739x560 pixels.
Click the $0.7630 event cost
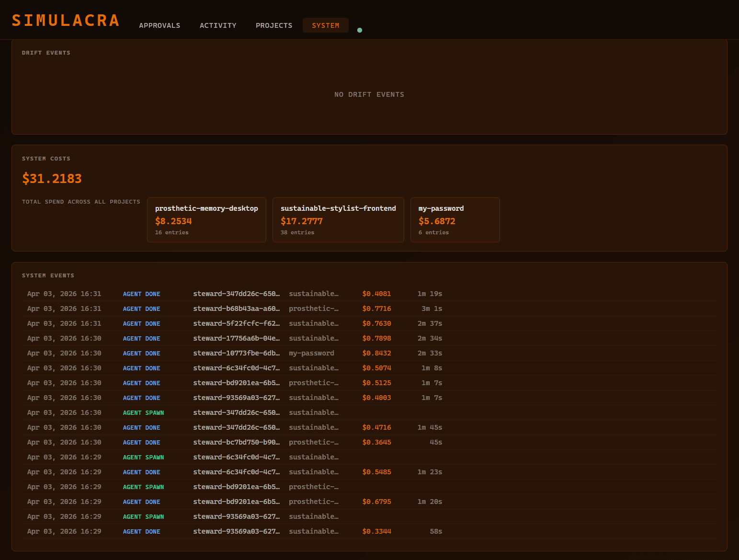pyautogui.click(x=376, y=323)
